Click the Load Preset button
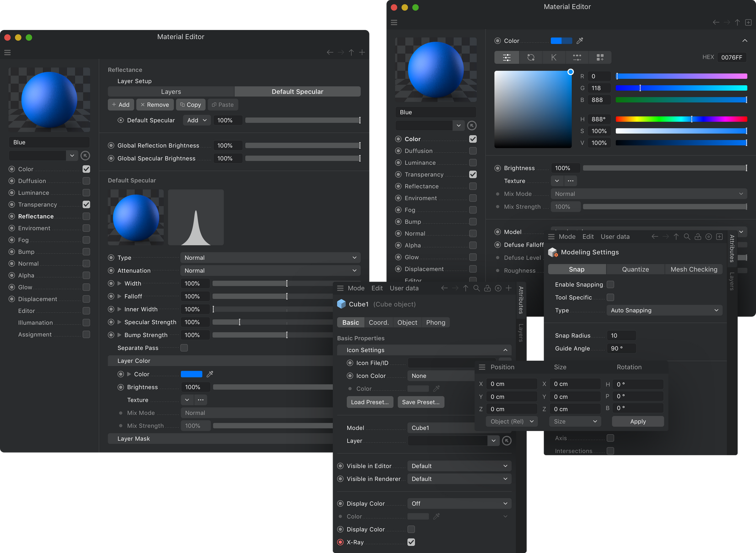The height and width of the screenshot is (553, 756). 370,402
